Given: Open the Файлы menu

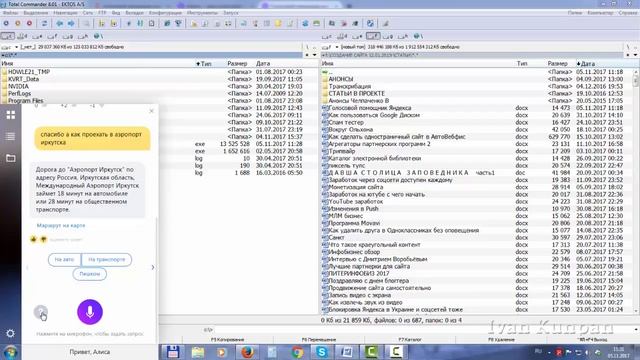Looking at the screenshot, I should point(10,13).
